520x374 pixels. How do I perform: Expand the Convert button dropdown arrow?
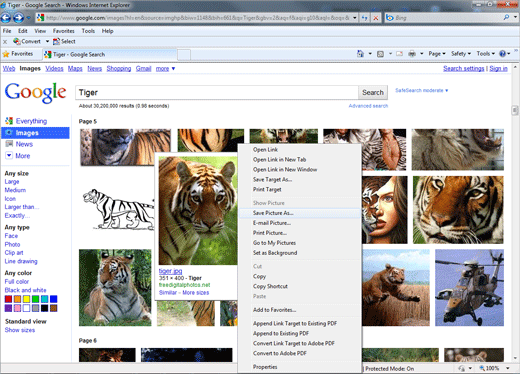[x=47, y=41]
